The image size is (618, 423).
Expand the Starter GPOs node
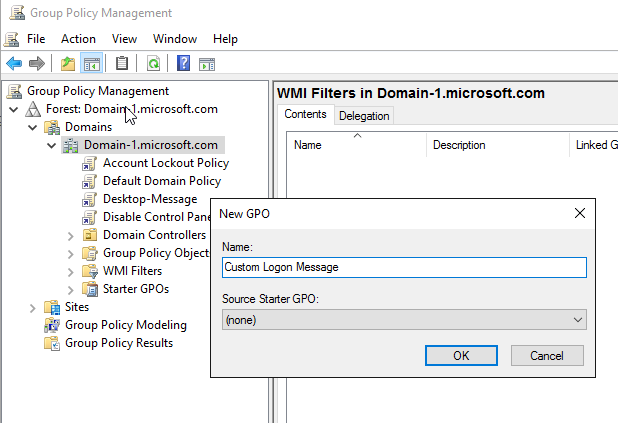click(x=71, y=290)
